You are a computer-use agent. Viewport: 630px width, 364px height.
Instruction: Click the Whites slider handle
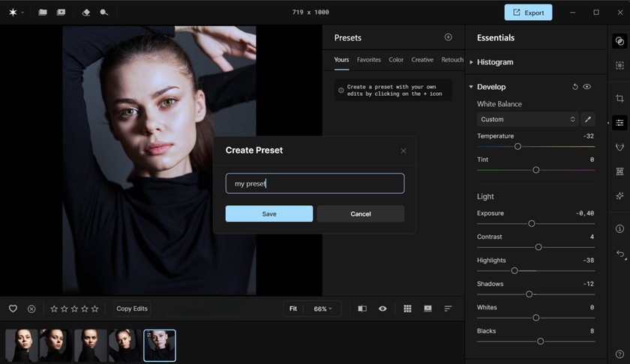tap(536, 318)
